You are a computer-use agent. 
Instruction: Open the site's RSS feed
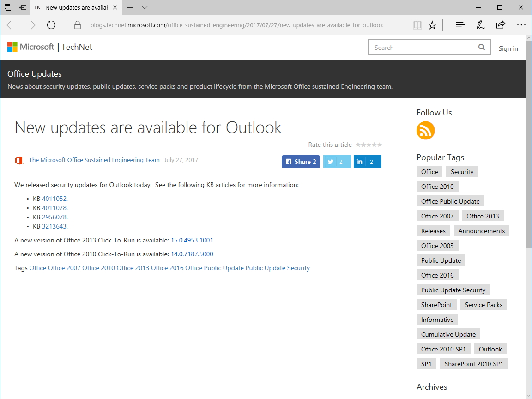tap(425, 131)
